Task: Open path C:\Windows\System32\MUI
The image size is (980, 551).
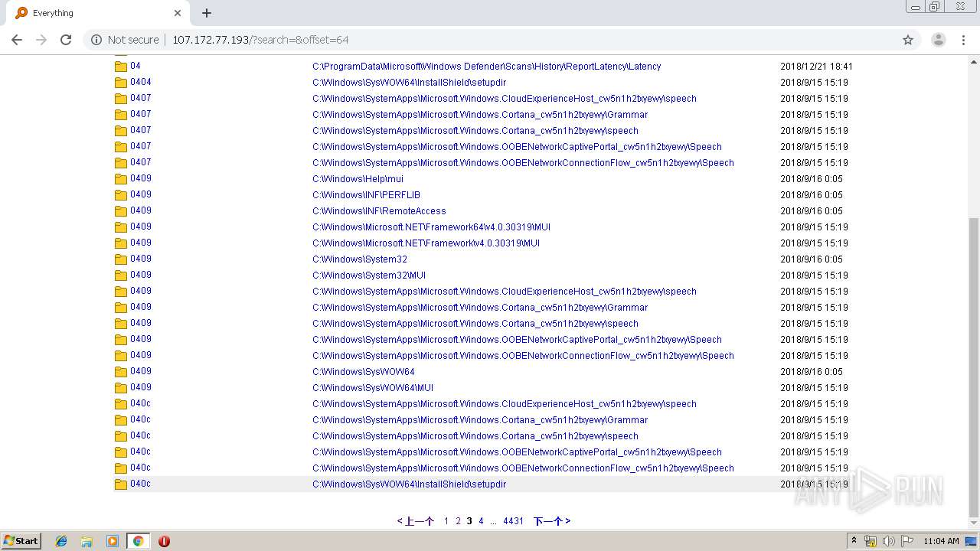Action: [369, 275]
